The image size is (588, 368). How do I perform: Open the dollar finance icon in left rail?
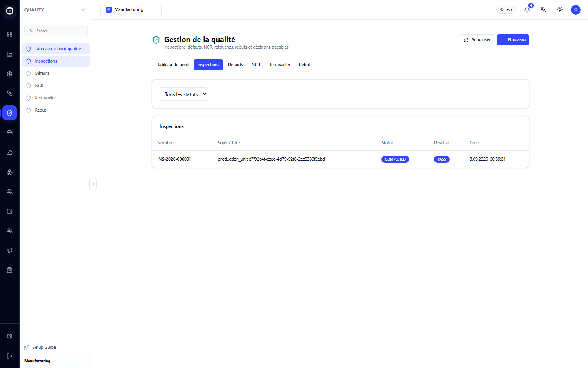10,74
